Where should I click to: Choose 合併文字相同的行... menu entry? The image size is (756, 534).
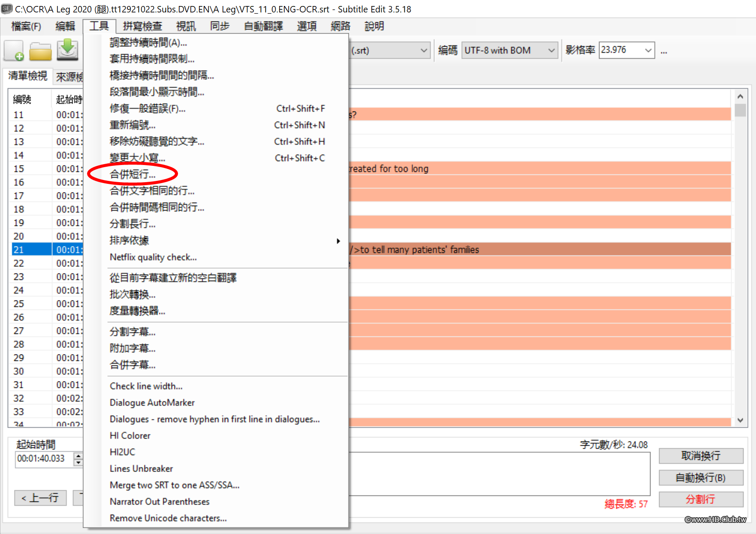point(217,191)
